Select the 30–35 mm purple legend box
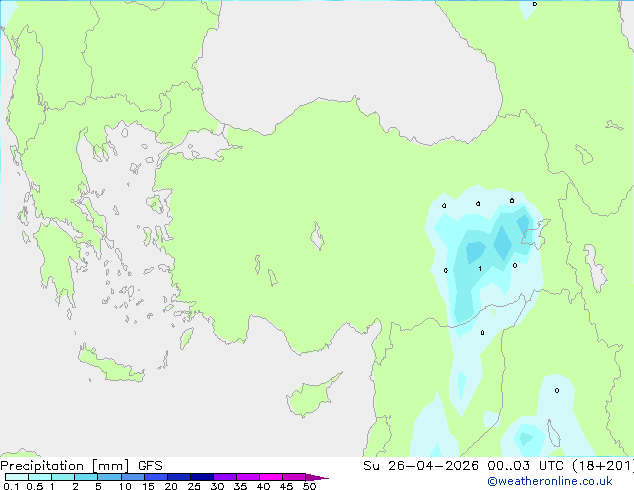This screenshot has width=634, height=490. (x=224, y=477)
